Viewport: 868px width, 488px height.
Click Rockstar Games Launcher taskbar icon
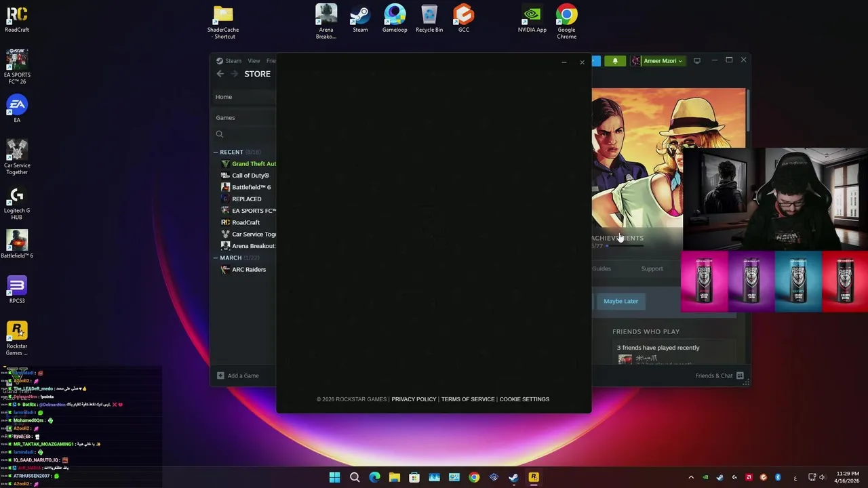(x=534, y=477)
